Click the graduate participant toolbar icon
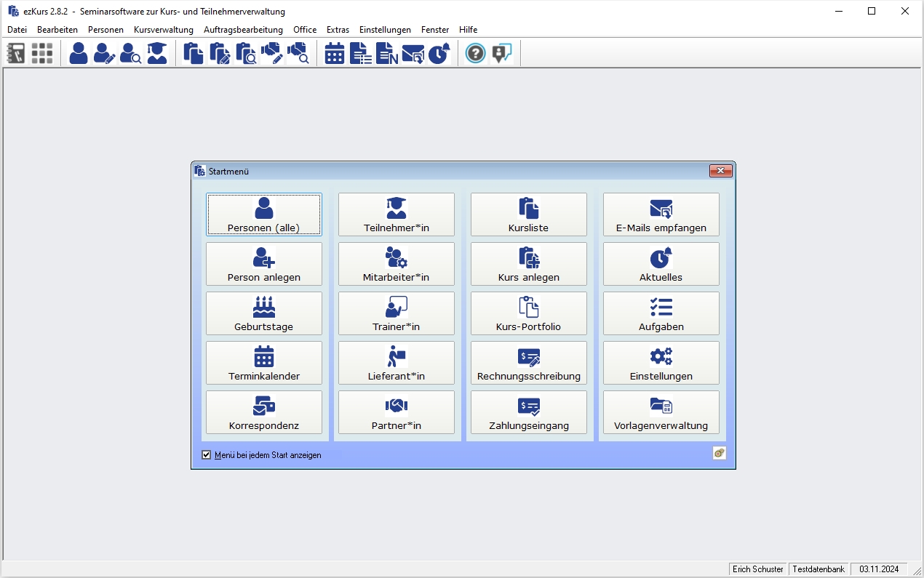924x578 pixels. pos(157,53)
